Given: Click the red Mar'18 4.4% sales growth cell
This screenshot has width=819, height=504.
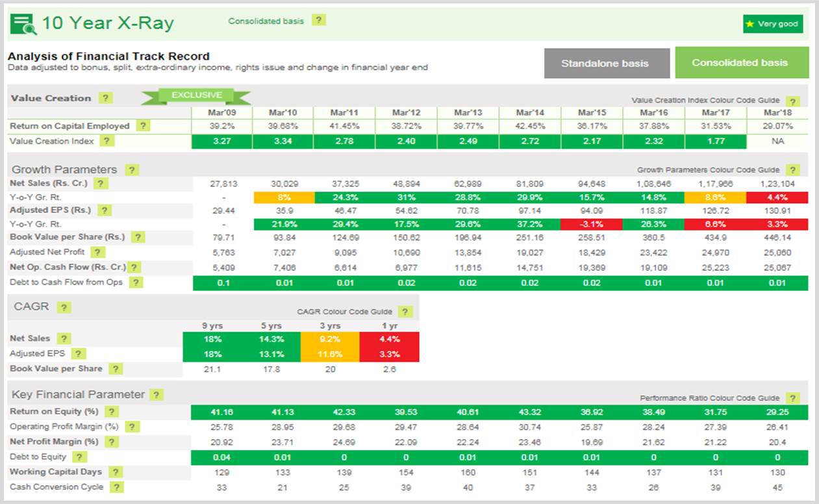Looking at the screenshot, I should coord(777,197).
